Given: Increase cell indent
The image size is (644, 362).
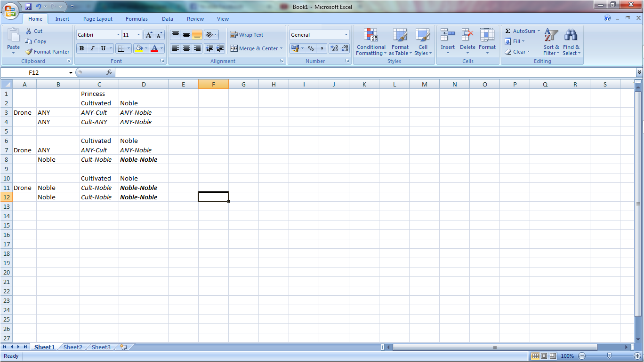Looking at the screenshot, I should pos(220,48).
